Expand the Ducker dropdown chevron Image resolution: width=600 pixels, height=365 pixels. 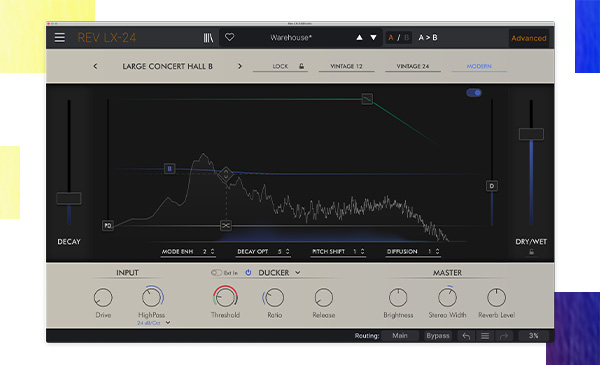point(298,272)
